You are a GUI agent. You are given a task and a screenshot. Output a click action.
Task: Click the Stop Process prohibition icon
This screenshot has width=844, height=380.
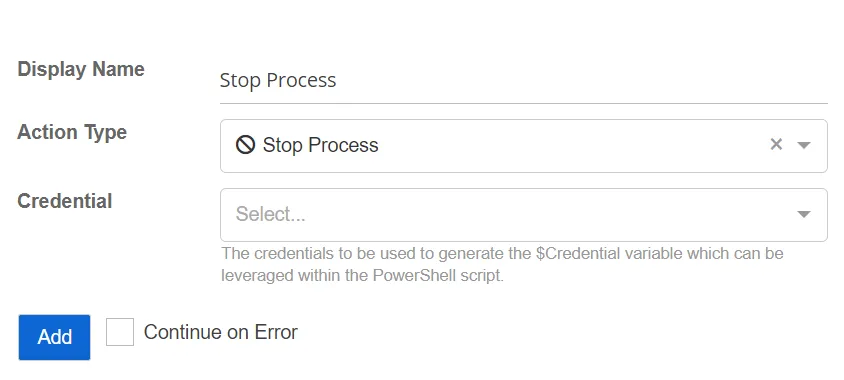245,145
